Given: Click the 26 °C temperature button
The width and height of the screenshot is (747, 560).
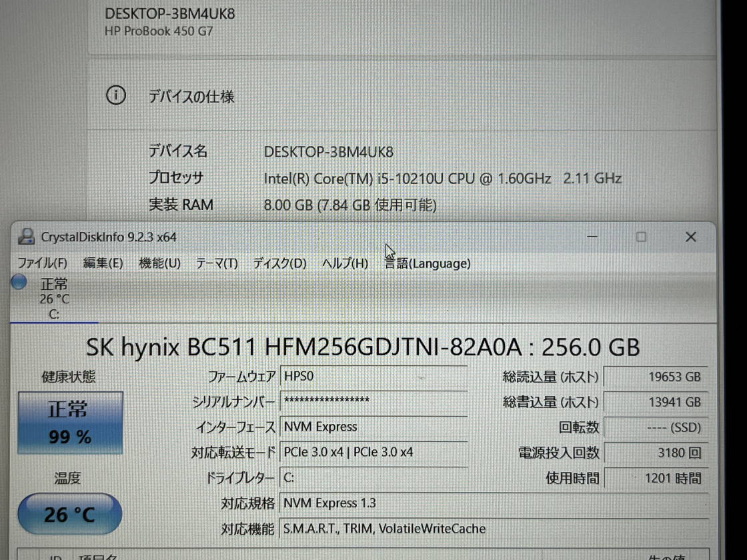Looking at the screenshot, I should click(70, 514).
